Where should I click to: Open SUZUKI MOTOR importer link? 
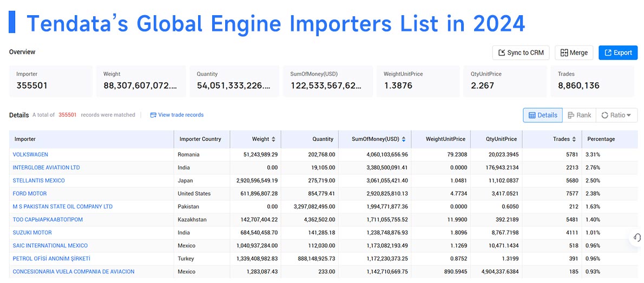pos(32,233)
